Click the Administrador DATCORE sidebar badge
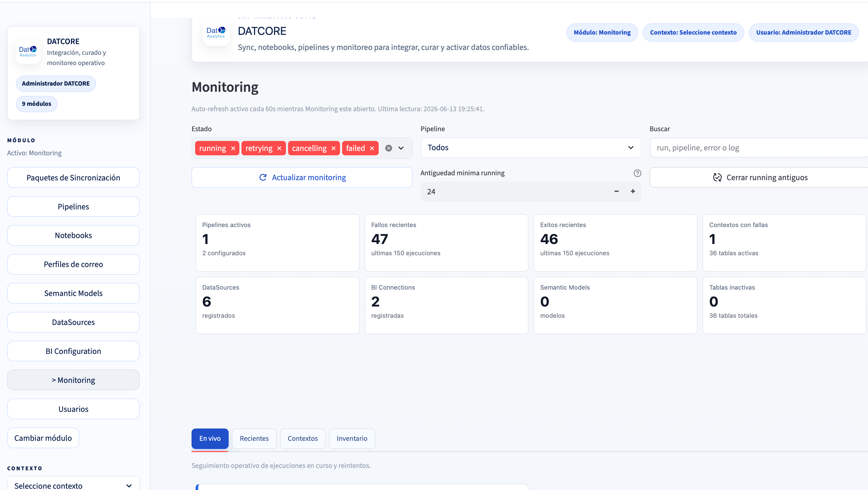 point(56,84)
